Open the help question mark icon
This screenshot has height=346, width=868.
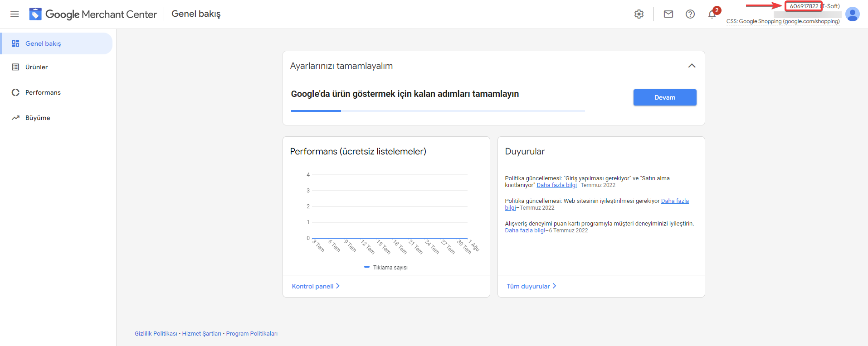pos(690,14)
